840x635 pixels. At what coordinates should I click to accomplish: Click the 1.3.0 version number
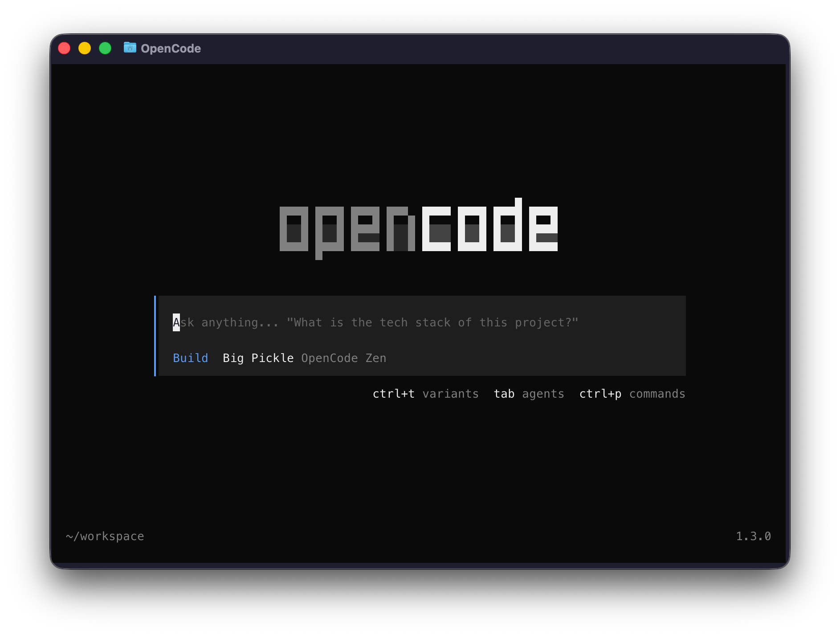point(754,536)
